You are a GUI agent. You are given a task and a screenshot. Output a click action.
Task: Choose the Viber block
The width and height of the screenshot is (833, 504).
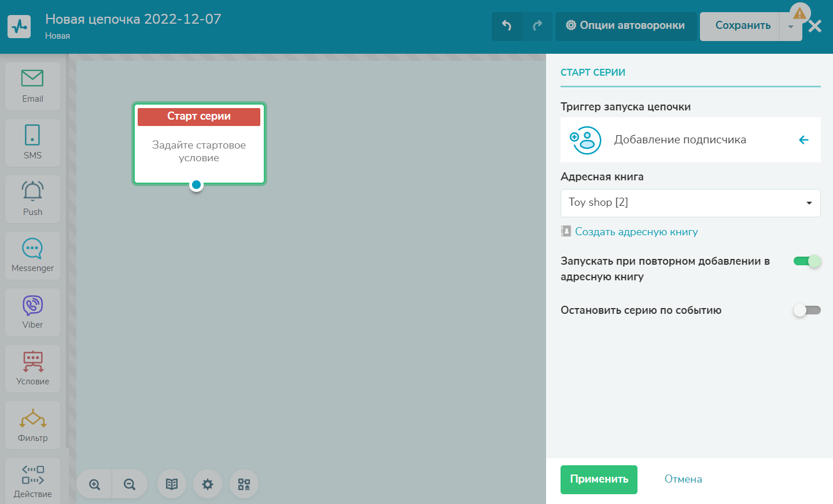point(32,312)
